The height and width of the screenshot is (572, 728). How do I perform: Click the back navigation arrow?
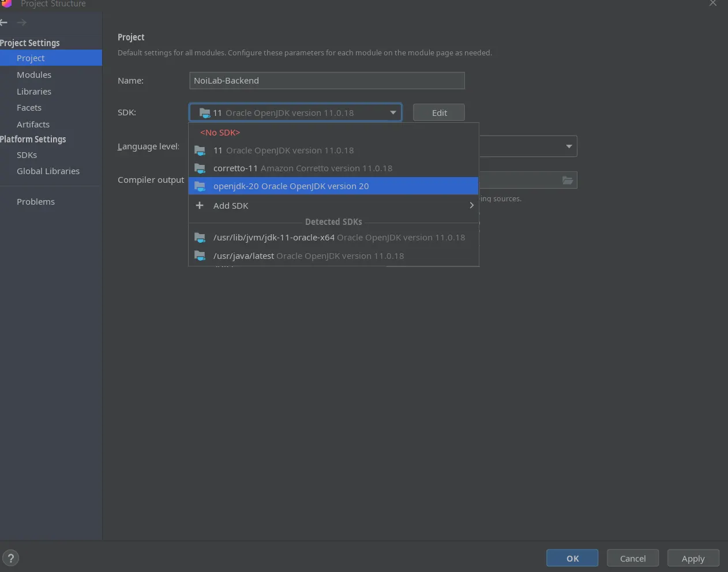coord(4,22)
